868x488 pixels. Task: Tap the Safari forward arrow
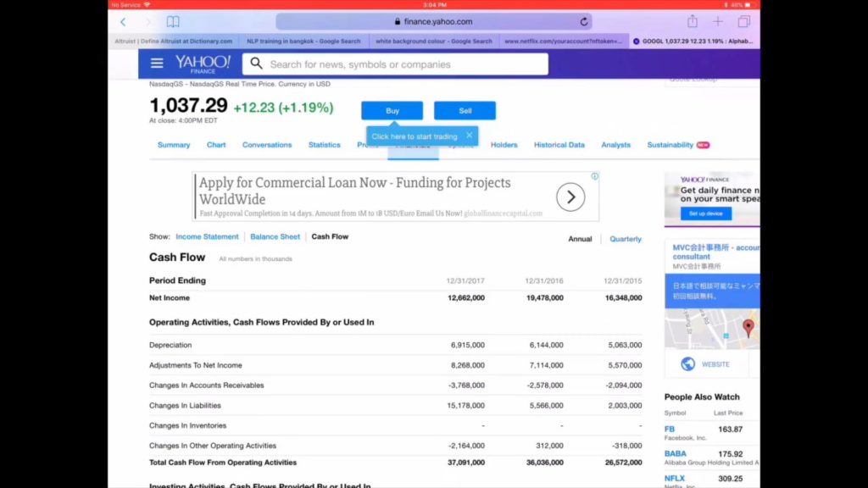pos(147,21)
